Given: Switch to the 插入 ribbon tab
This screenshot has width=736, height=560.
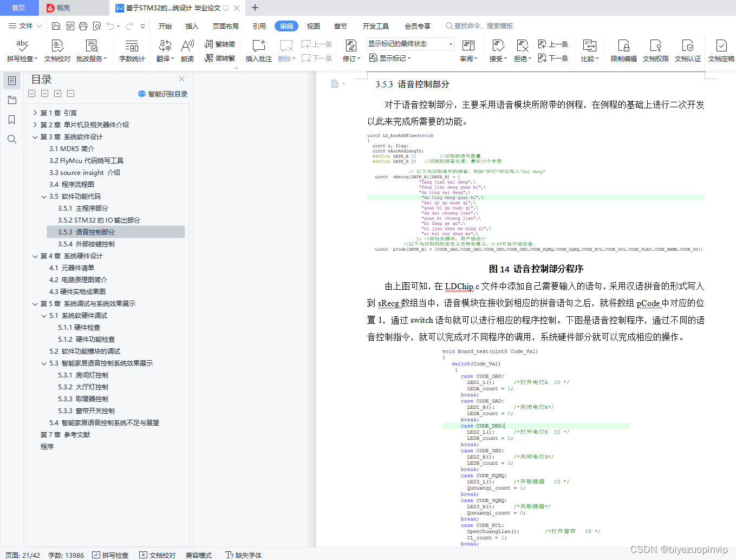Looking at the screenshot, I should pyautogui.click(x=192, y=26).
